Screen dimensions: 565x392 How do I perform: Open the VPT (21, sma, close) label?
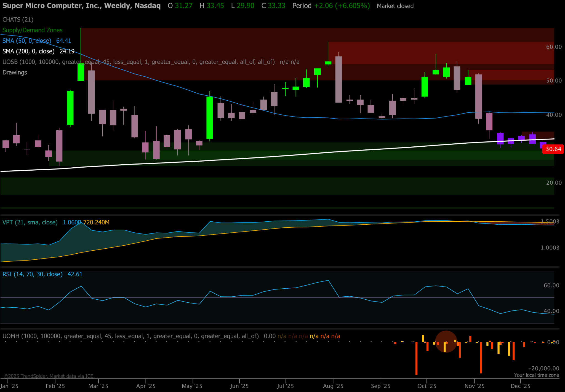[x=30, y=222]
